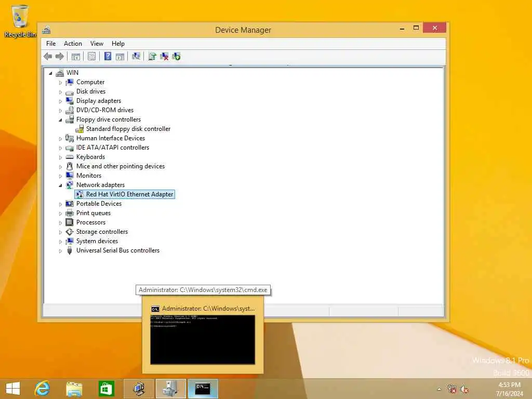This screenshot has height=399, width=532.
Task: Launch Internet Explorer from the taskbar
Action: point(42,389)
